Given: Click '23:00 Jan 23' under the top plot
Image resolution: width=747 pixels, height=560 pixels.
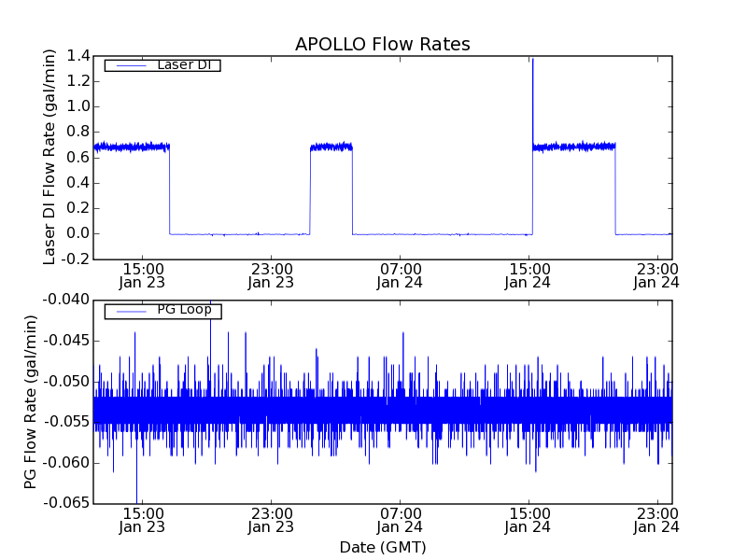Looking at the screenshot, I should pos(271,276).
